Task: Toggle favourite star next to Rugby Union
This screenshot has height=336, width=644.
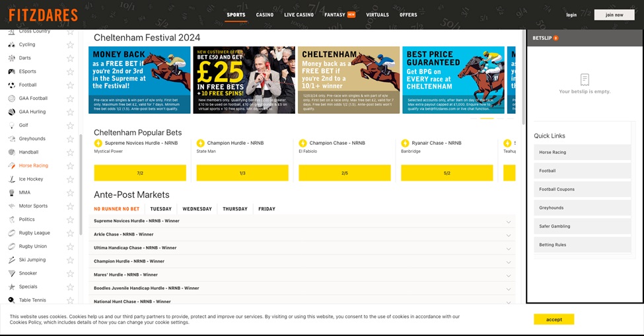Action: [70, 247]
